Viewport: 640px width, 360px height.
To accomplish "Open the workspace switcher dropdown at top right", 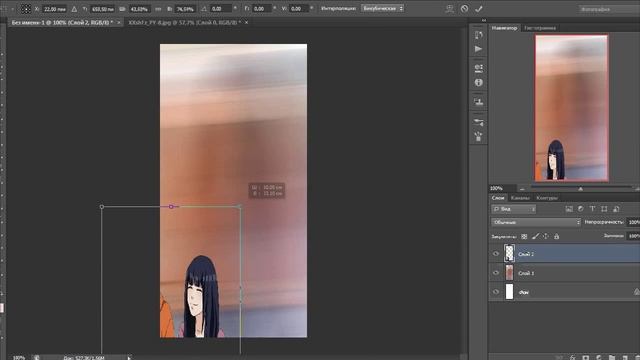I will (x=609, y=9).
